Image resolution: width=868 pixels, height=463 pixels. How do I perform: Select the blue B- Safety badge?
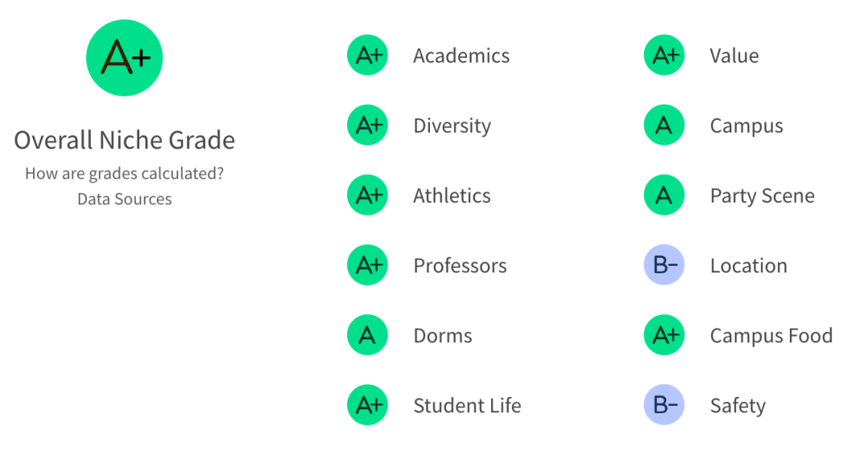tap(664, 405)
